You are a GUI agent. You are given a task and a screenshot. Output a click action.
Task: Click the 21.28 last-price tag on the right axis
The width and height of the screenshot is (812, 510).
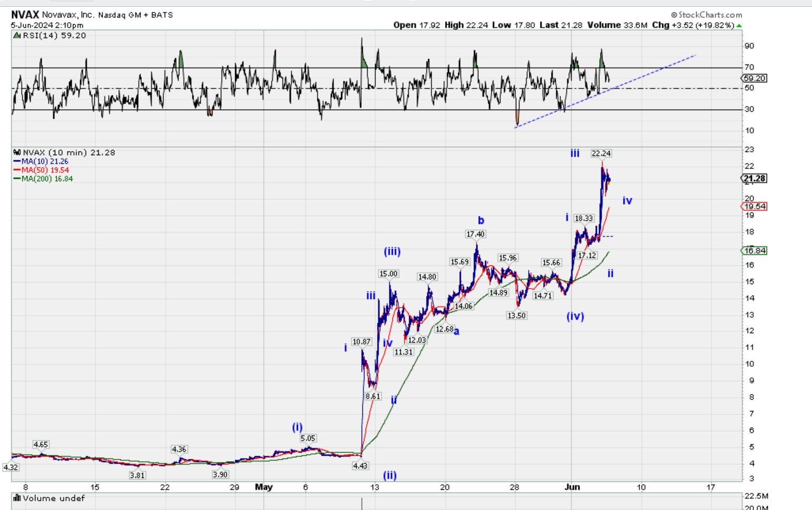click(x=755, y=178)
